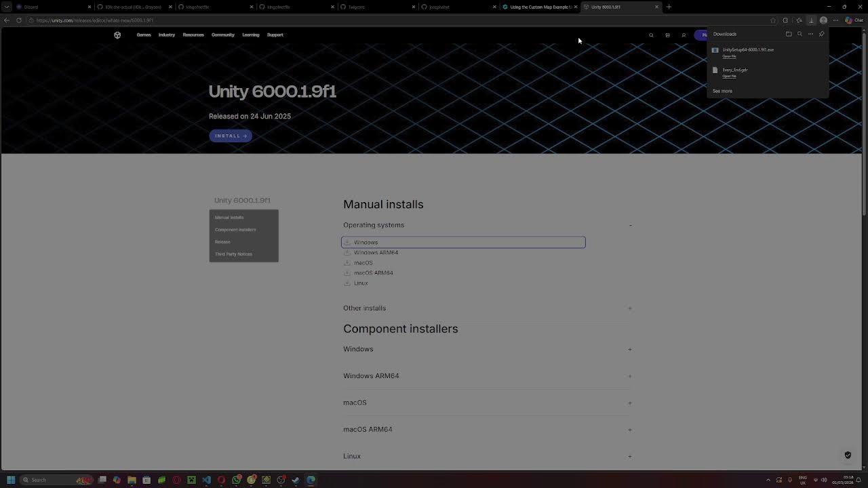868x488 pixels.
Task: Open Visual Studio Code from the taskbar
Action: 206,480
